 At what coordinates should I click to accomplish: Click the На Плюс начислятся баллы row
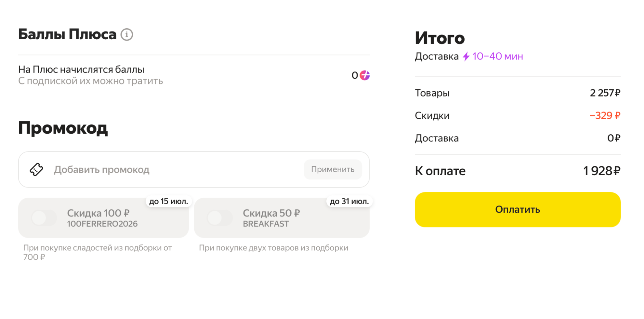point(194,75)
